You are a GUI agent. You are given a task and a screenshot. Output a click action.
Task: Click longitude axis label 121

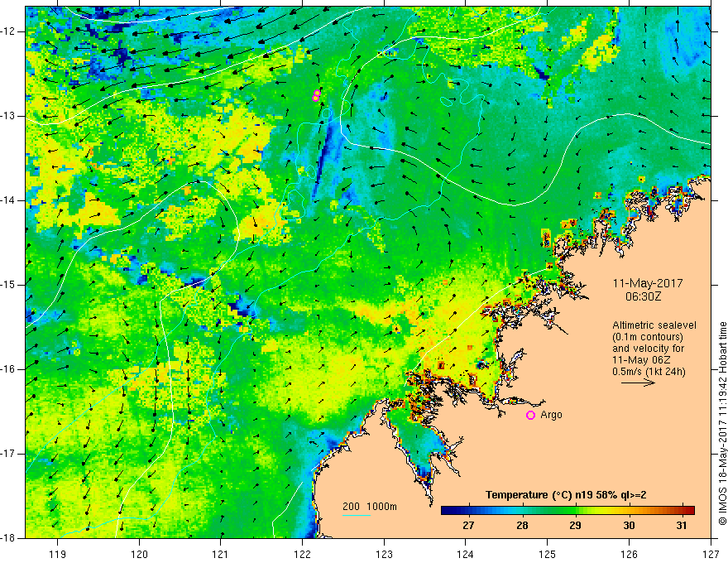[x=221, y=554]
